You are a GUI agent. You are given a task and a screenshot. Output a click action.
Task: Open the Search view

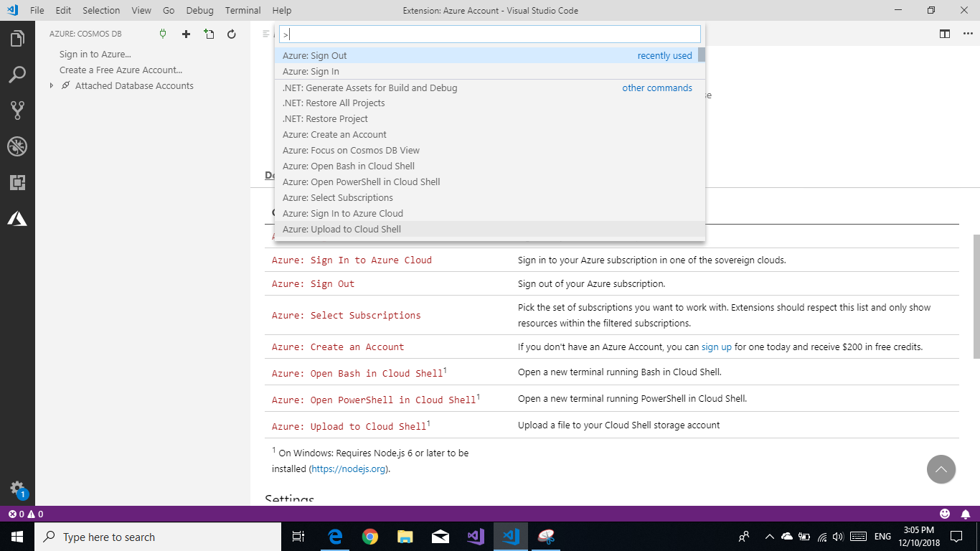point(17,74)
